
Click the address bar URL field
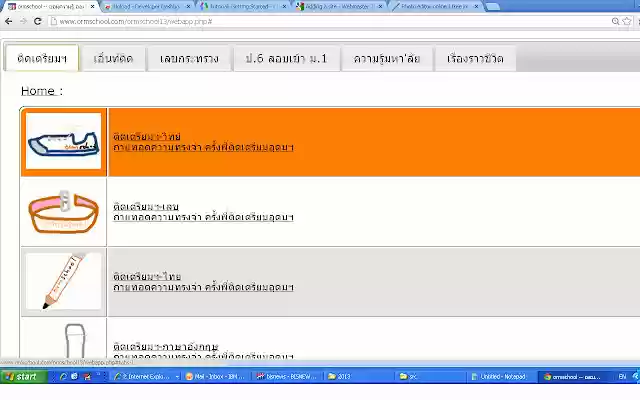coord(329,21)
